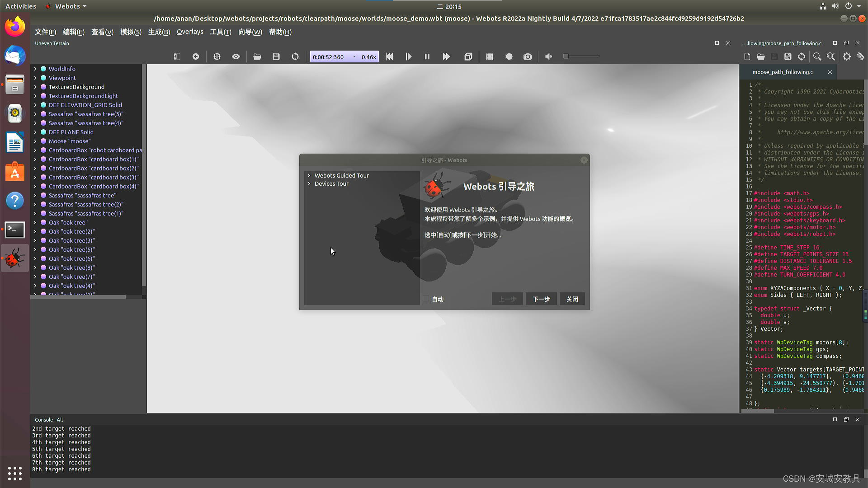Click 下一步 (Next) in the guided tour

point(541,299)
